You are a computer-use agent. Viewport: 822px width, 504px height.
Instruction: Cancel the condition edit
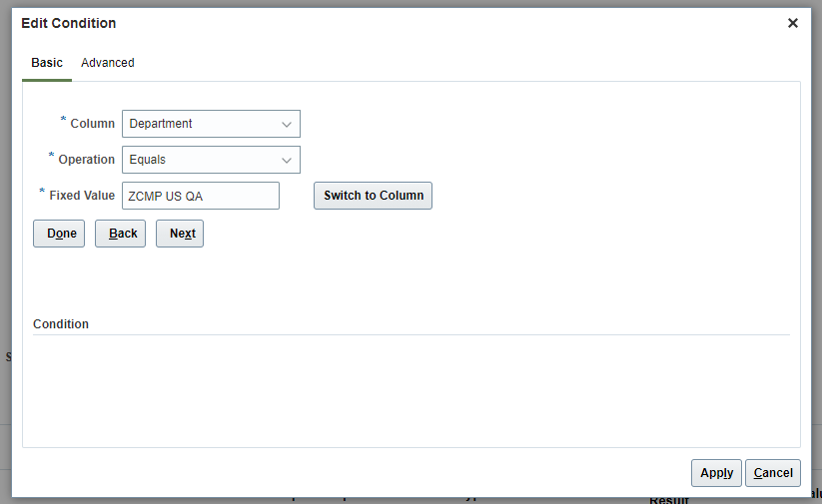click(x=773, y=473)
